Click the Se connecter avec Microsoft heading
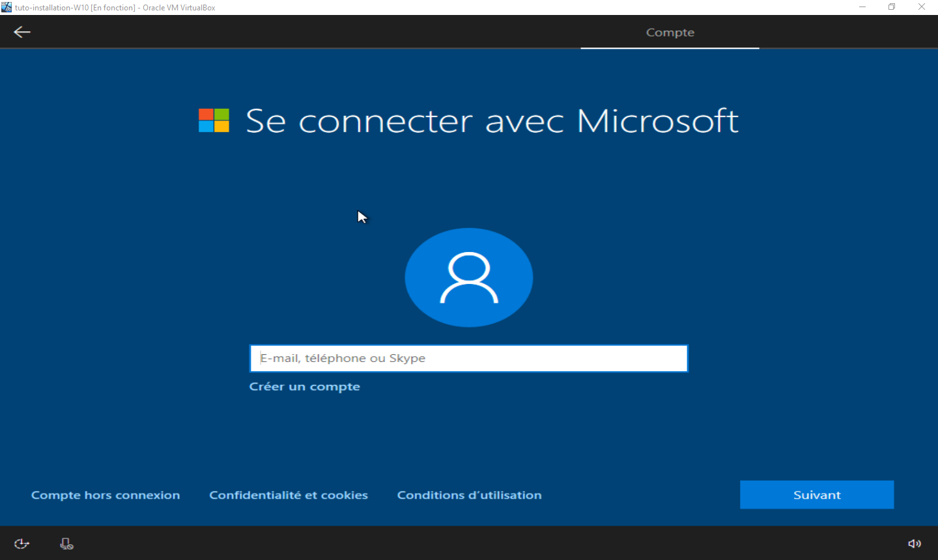Viewport: 938px width, 560px height. 492,121
